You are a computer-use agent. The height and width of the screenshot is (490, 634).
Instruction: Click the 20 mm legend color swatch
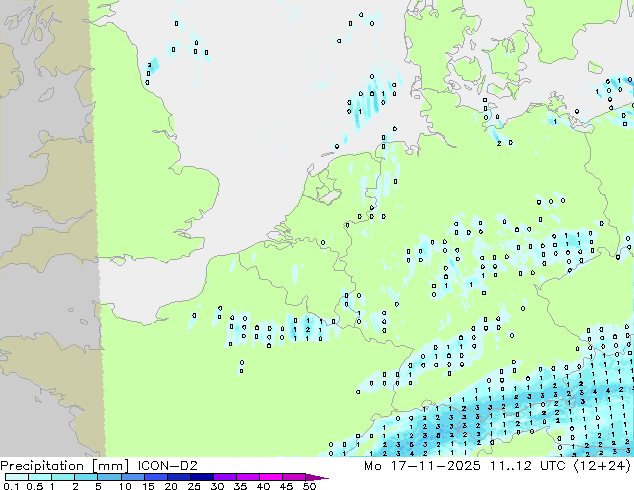pos(179,477)
